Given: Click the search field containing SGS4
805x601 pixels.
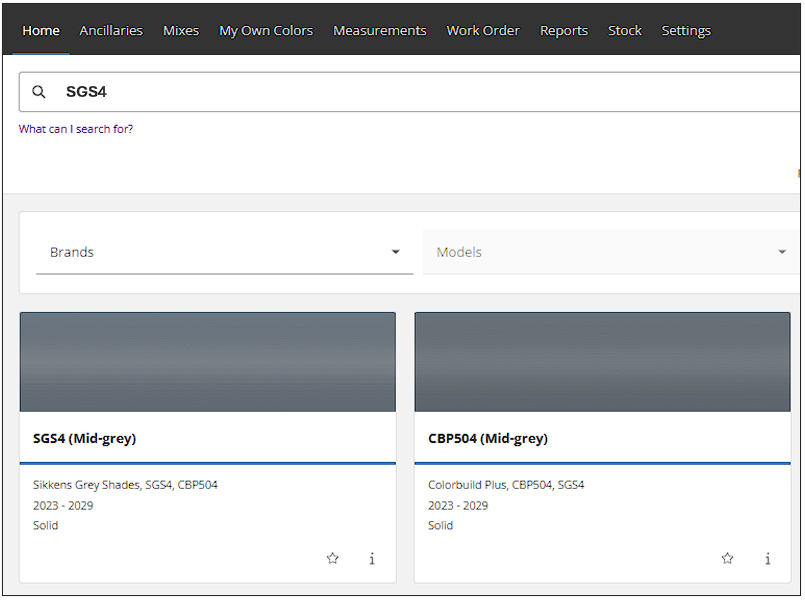Looking at the screenshot, I should pos(410,92).
